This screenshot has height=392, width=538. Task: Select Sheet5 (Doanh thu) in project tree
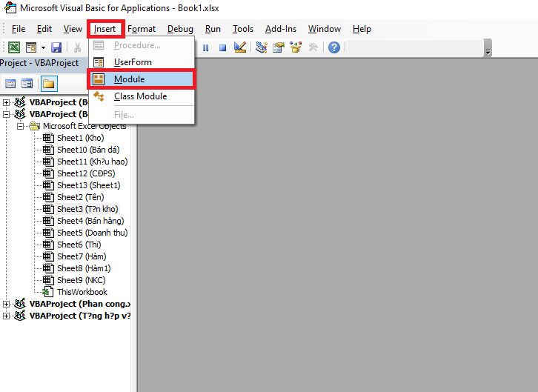pyautogui.click(x=93, y=233)
